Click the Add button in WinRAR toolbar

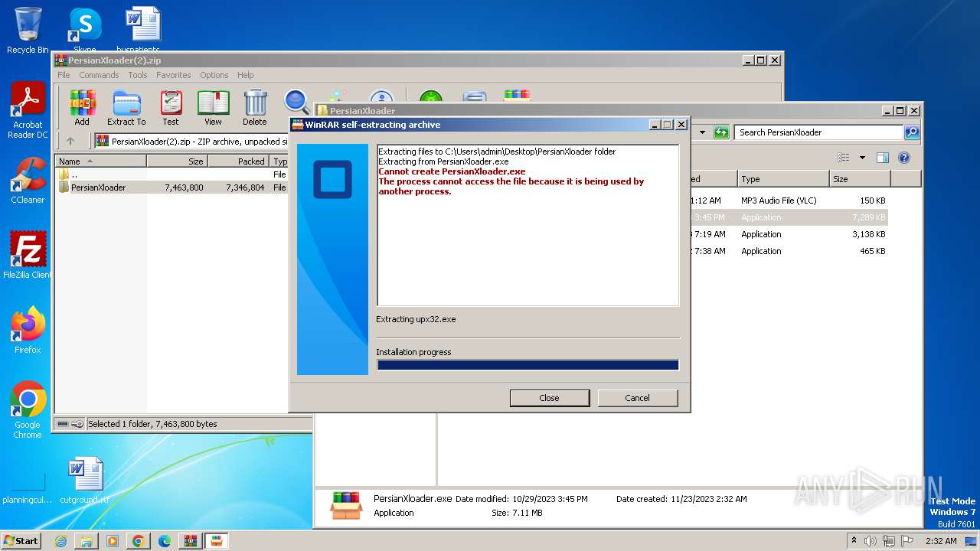82,107
